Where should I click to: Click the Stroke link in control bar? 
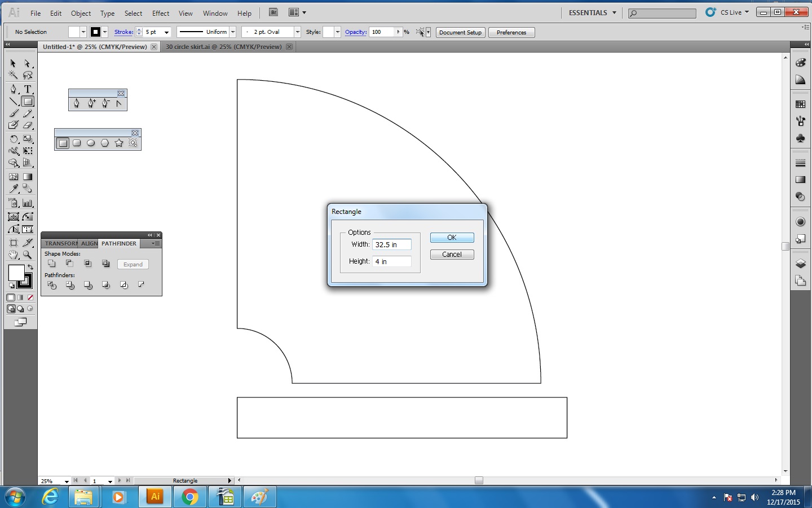[x=123, y=32]
